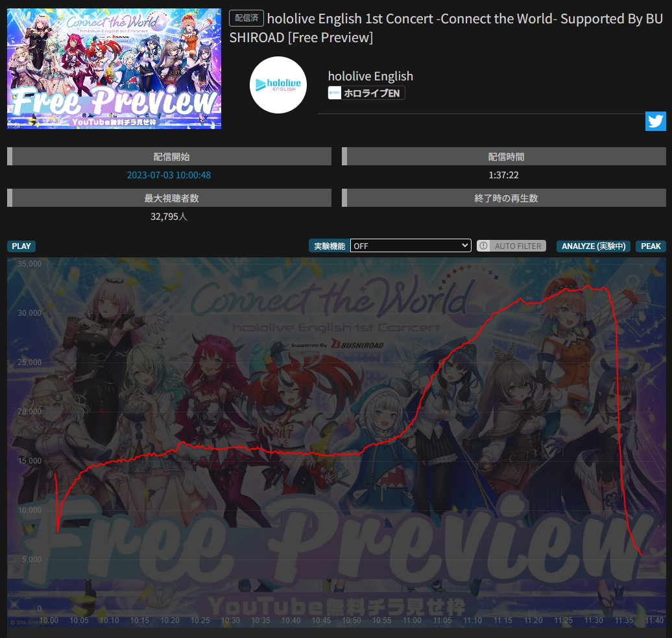
Task: Click the stream title text
Action: pyautogui.click(x=446, y=29)
